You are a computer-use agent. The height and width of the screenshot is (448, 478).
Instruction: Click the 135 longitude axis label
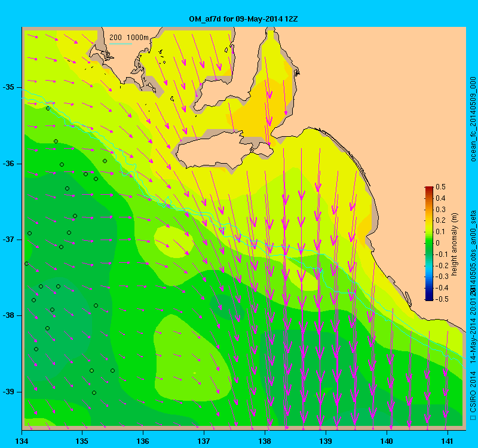[x=82, y=441]
